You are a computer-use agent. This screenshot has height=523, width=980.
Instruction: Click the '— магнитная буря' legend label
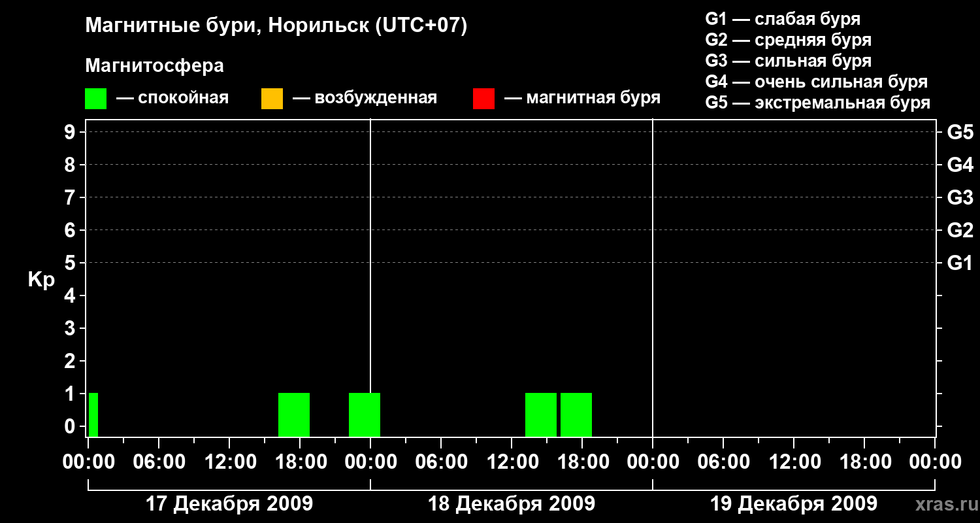pos(582,98)
